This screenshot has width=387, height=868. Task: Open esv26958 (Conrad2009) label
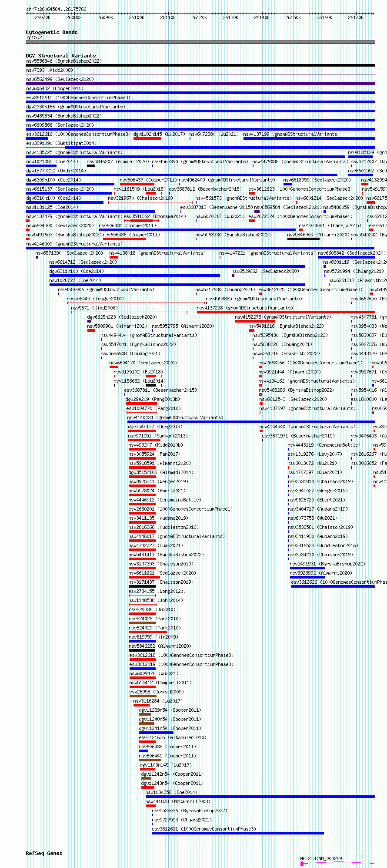tap(157, 692)
